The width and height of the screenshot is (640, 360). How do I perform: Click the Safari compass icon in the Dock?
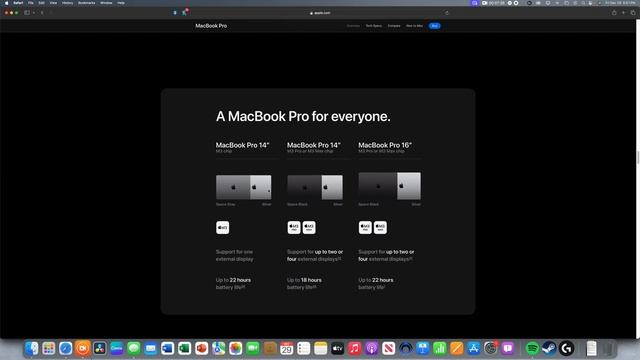tap(66, 348)
